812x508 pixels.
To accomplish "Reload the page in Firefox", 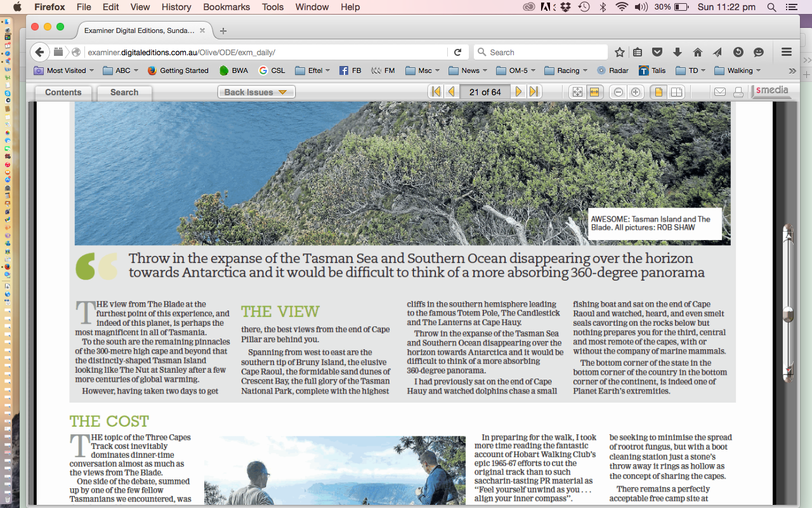I will coord(457,52).
